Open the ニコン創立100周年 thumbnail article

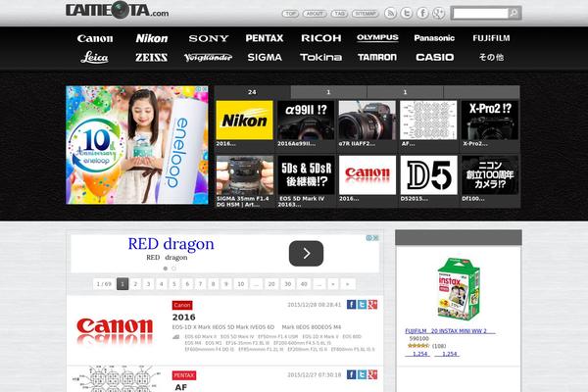[490, 175]
